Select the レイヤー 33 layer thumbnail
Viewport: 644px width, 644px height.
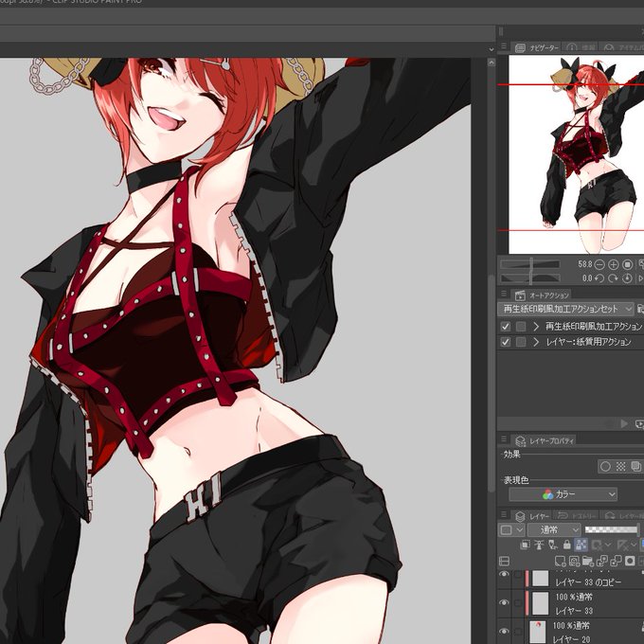pyautogui.click(x=540, y=603)
